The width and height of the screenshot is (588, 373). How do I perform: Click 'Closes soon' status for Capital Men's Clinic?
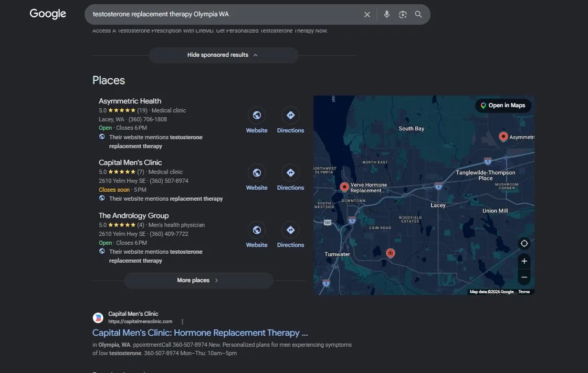coord(114,190)
